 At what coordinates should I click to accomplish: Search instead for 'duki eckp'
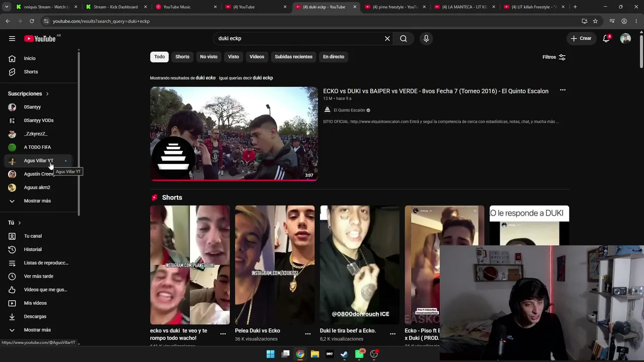[263, 78]
